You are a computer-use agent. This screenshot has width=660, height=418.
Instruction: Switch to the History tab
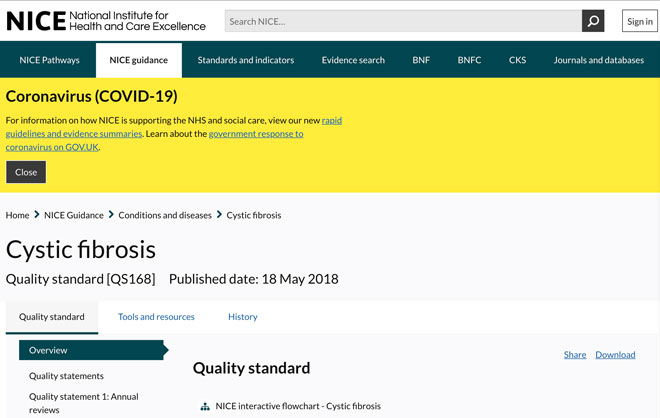click(x=242, y=317)
